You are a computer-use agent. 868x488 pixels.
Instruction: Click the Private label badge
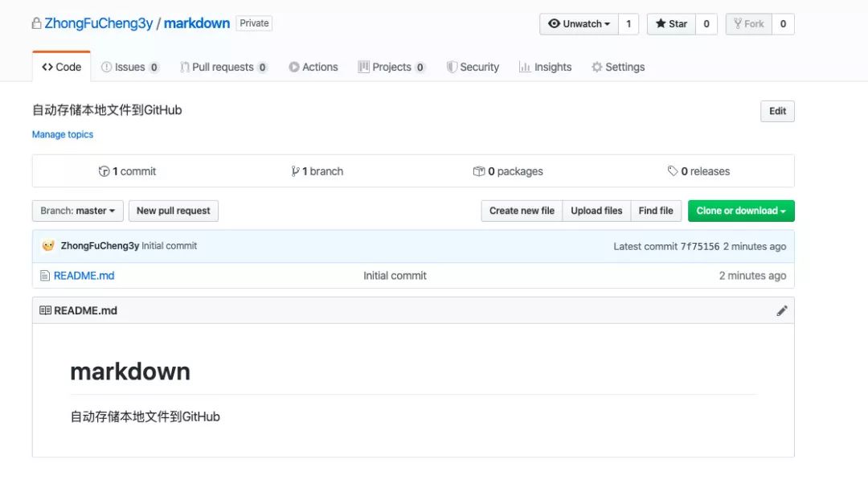point(254,23)
